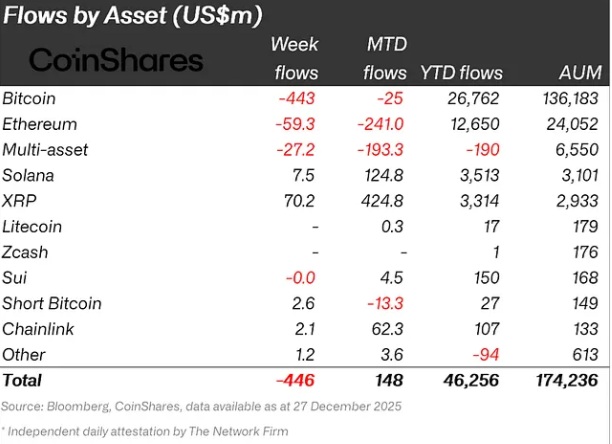612x444 pixels.
Task: Click the CoinShares logo
Action: click(115, 60)
